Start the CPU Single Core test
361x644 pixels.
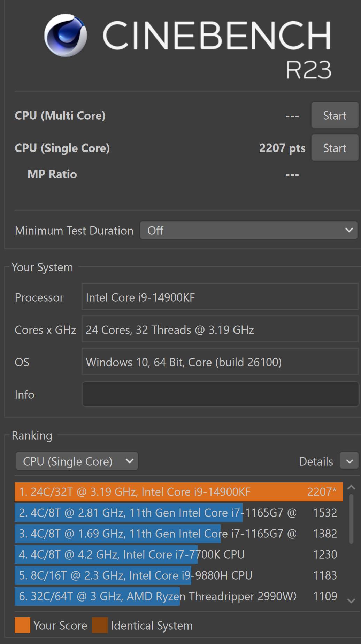335,148
